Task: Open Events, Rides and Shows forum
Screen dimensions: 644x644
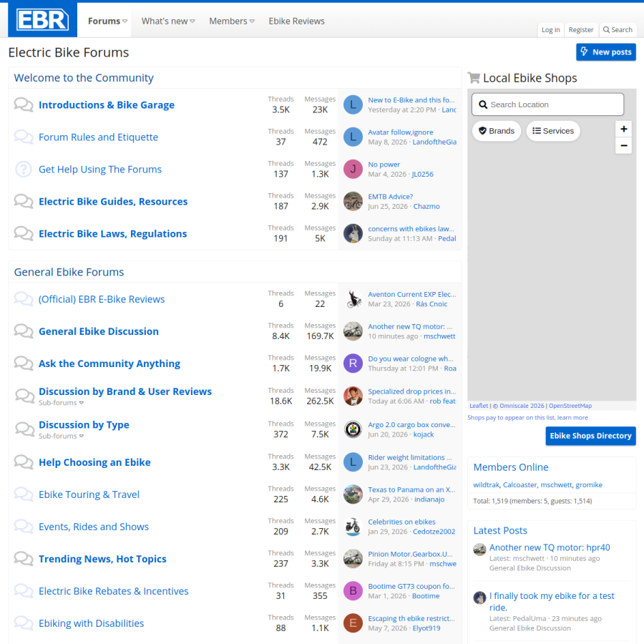Action: tap(94, 527)
